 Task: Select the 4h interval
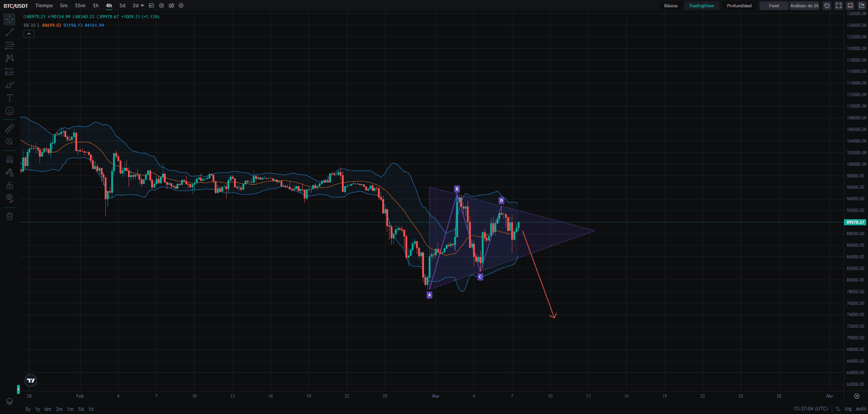pyautogui.click(x=109, y=5)
